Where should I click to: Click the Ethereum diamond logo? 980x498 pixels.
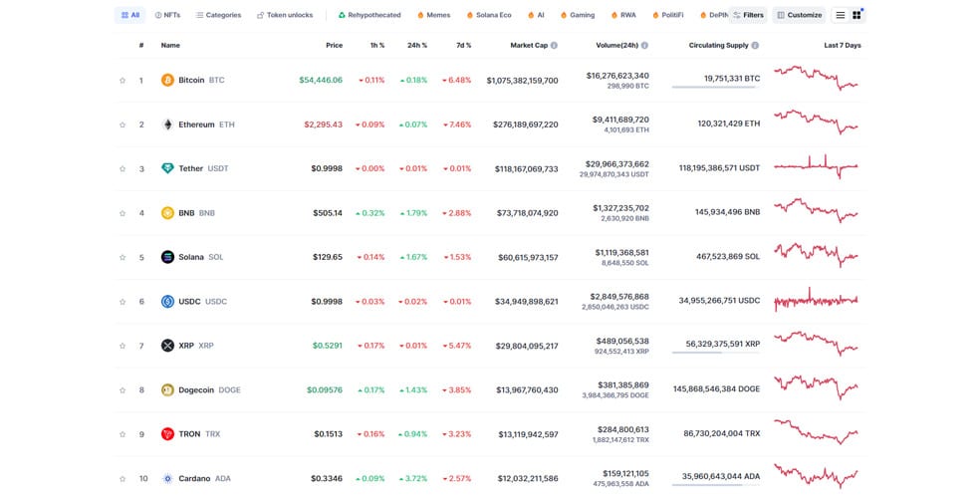[167, 124]
